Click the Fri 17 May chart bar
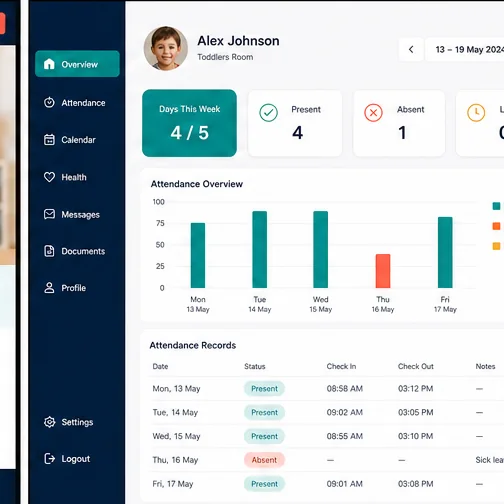 [445, 252]
